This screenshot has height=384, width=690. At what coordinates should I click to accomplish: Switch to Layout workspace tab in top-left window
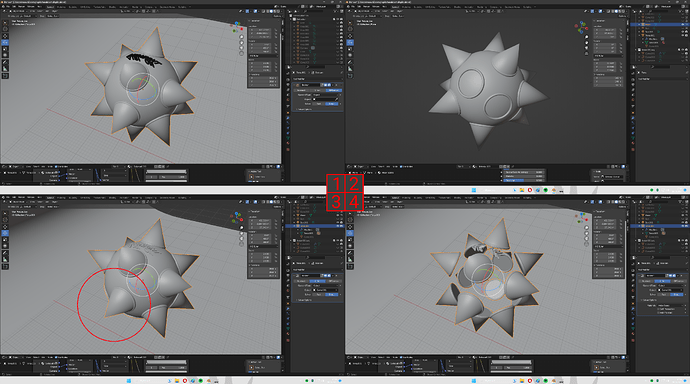coord(50,7)
